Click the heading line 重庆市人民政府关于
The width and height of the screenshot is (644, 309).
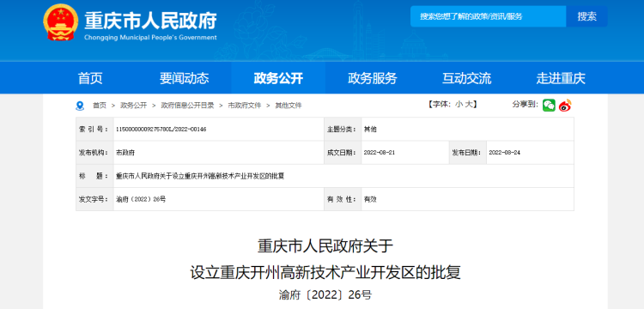(325, 246)
